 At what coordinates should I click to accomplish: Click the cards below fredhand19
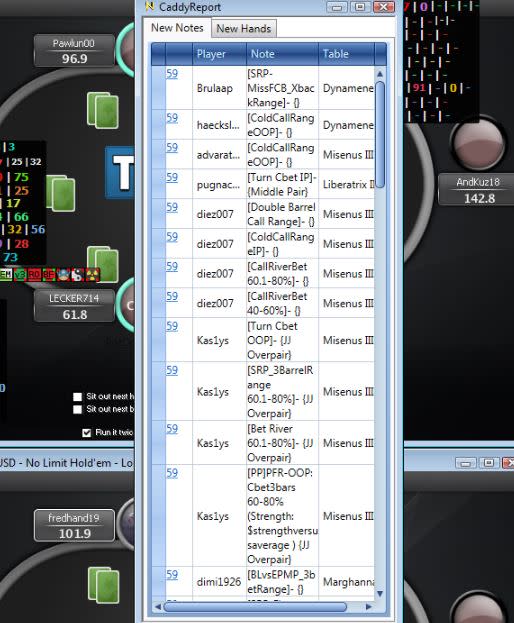pyautogui.click(x=104, y=585)
